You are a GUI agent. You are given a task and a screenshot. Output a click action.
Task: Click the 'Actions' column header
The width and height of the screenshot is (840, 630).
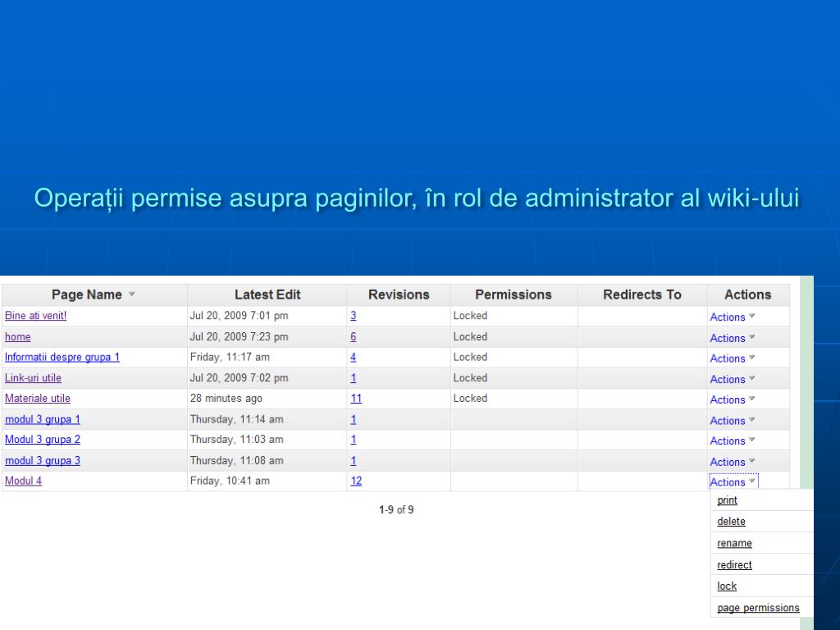[x=748, y=294]
